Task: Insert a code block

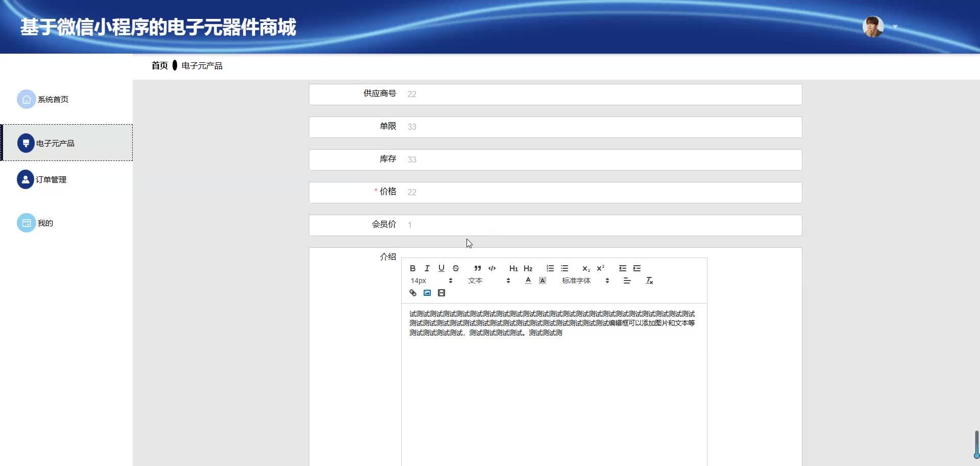Action: coord(492,268)
